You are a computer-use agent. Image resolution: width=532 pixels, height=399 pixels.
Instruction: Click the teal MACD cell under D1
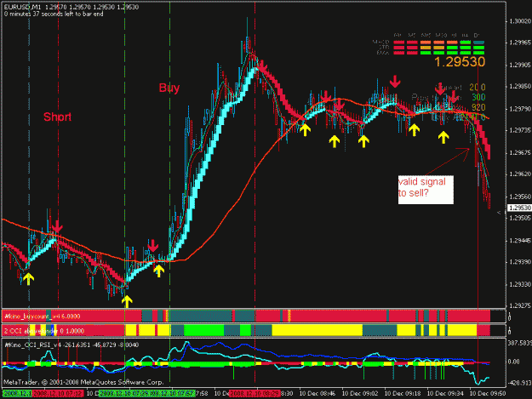tap(478, 43)
